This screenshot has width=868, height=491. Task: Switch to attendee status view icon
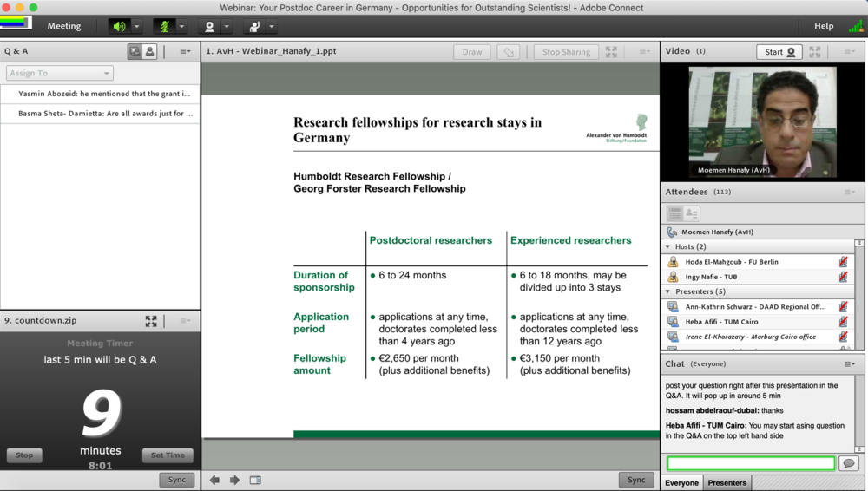tap(692, 213)
